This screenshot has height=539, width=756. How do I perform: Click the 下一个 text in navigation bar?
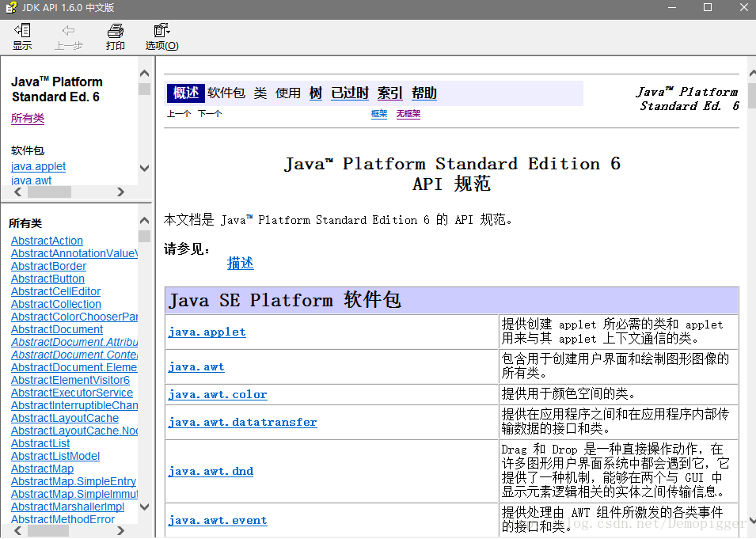(210, 114)
